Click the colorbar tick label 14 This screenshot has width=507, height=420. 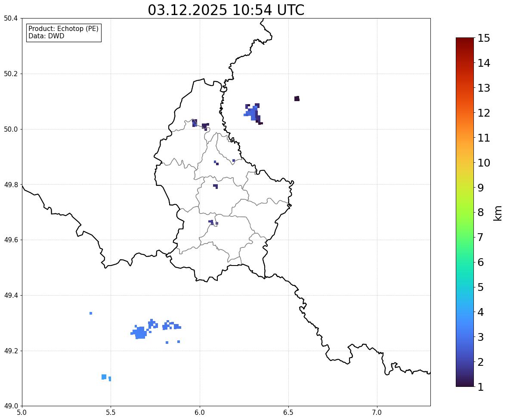[484, 63]
